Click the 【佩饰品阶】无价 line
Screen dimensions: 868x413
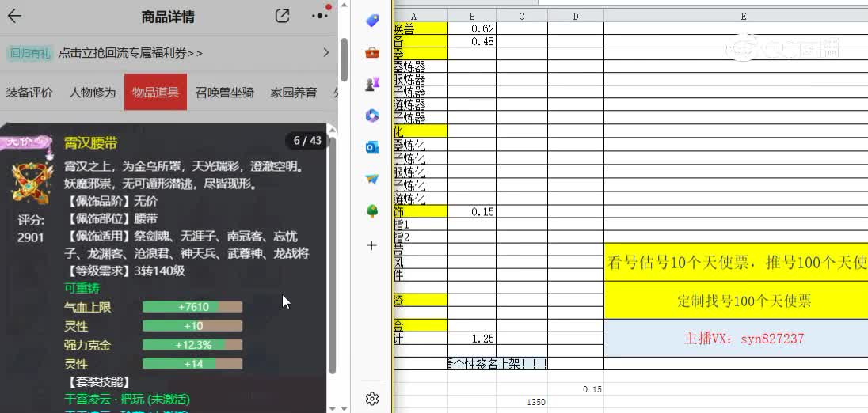(x=111, y=201)
